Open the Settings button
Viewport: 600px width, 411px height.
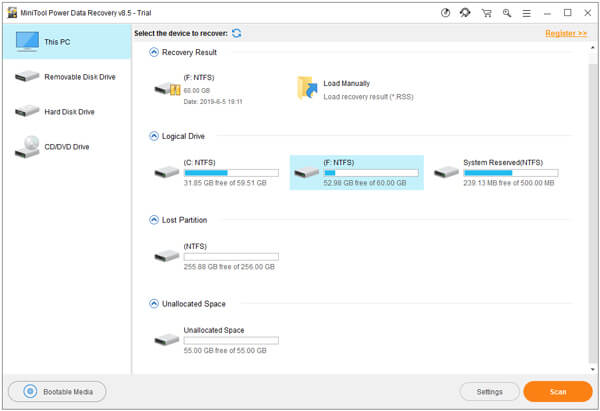[x=489, y=391]
